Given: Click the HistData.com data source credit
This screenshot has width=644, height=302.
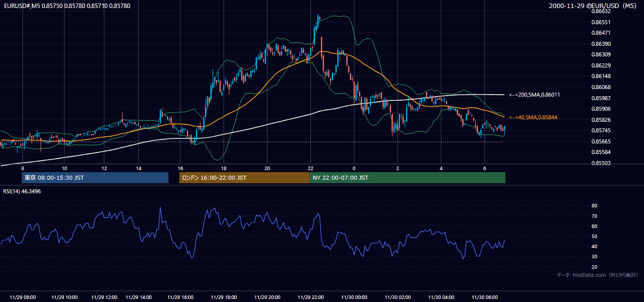Looking at the screenshot, I should (x=598, y=275).
